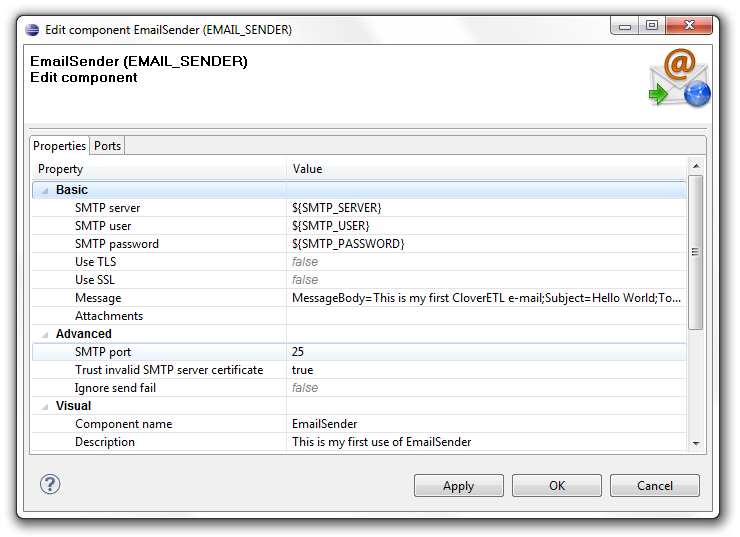This screenshot has width=740, height=537.
Task: Switch to the Ports tab
Action: (107, 146)
